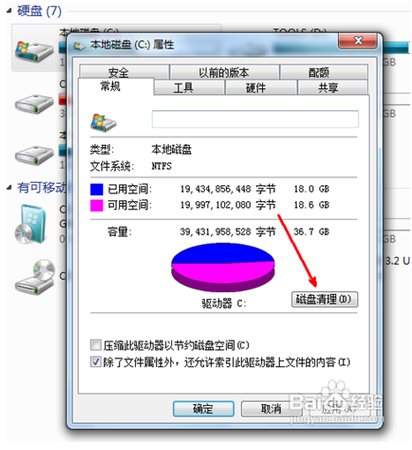The width and height of the screenshot is (412, 450).
Task: Switch to the 硬件 tab
Action: pyautogui.click(x=256, y=88)
